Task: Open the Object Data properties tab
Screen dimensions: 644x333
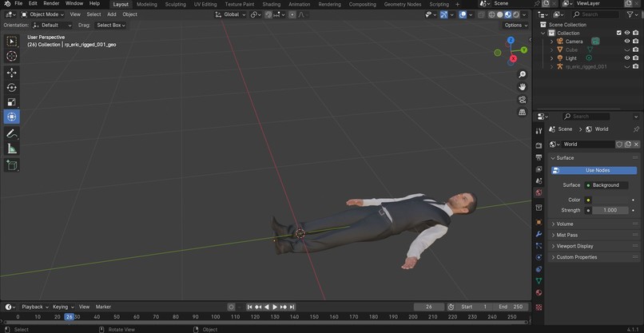Action: coord(539,281)
